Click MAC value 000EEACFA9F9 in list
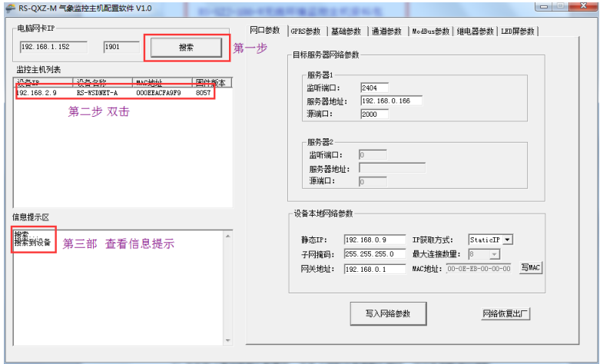Screen dimensions: 600x364 (158, 93)
